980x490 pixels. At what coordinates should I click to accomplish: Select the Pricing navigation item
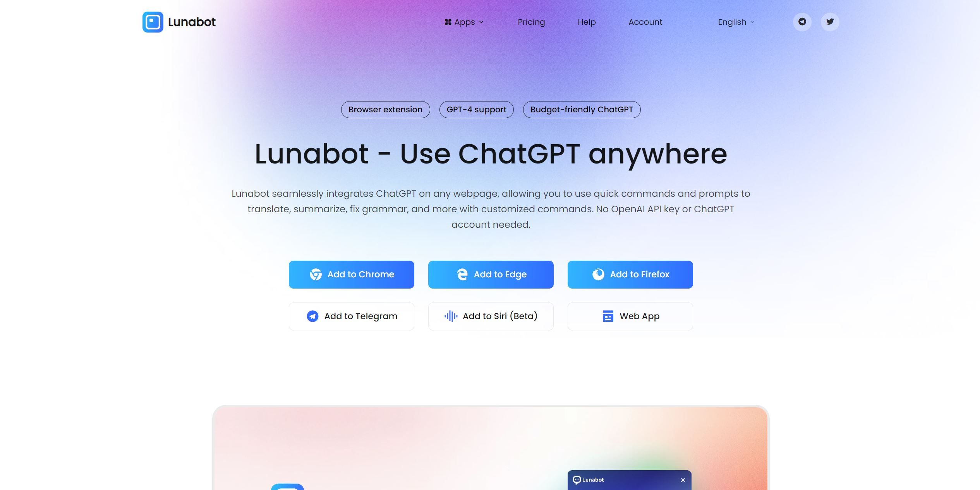531,22
